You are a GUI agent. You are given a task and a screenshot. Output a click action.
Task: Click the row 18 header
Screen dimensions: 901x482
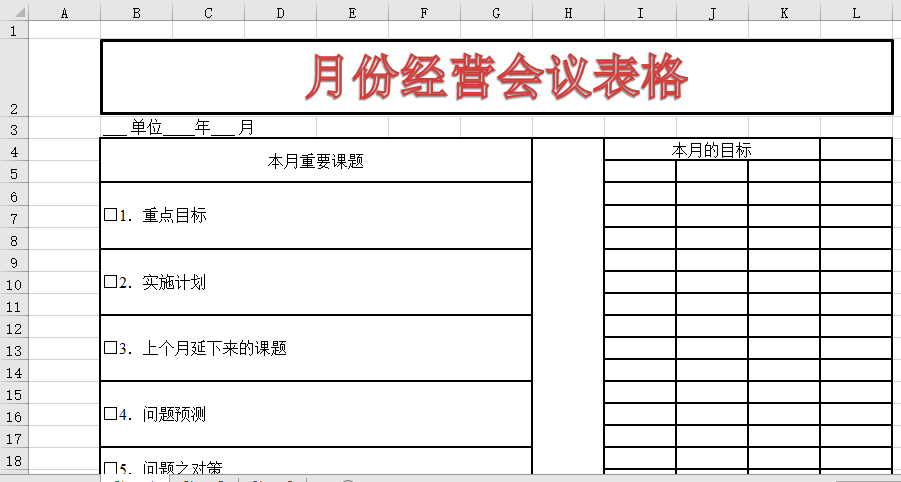pos(14,461)
